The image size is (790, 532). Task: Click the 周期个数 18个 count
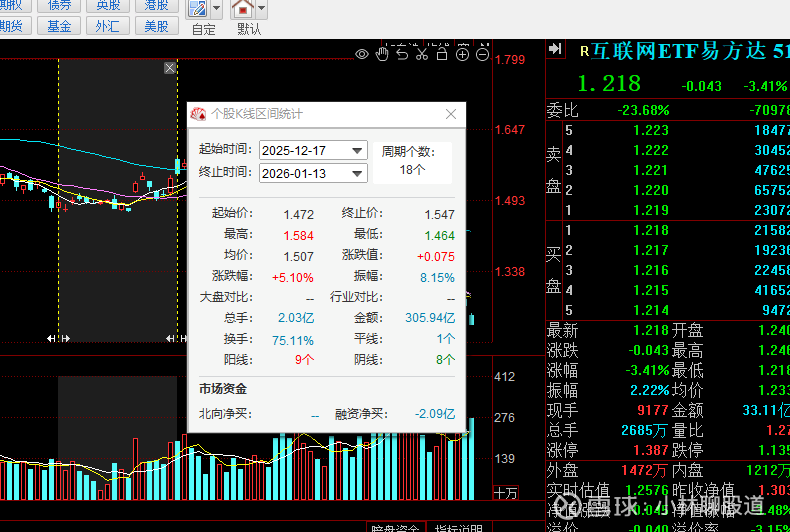[412, 170]
